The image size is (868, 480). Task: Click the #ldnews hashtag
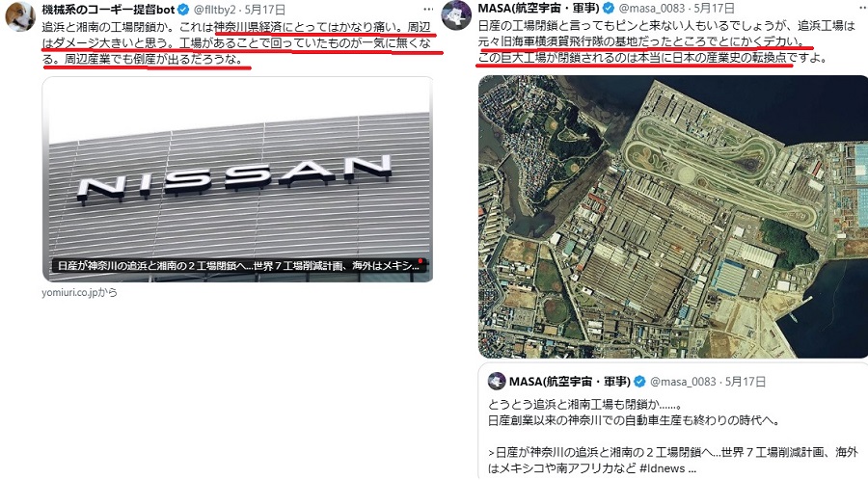[662, 467]
